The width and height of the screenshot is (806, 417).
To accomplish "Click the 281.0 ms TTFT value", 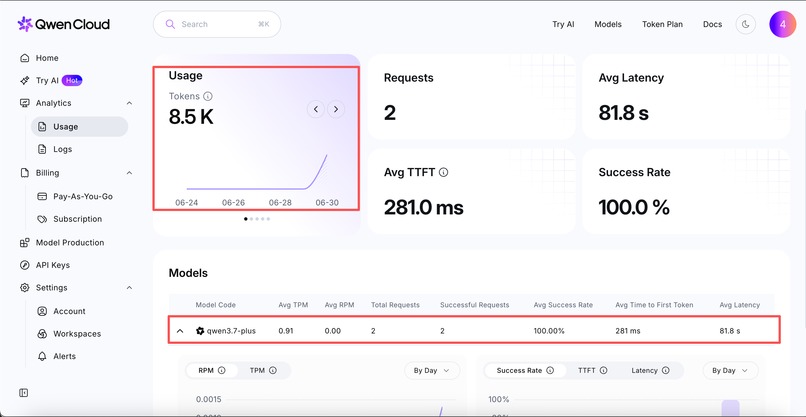I will [424, 208].
